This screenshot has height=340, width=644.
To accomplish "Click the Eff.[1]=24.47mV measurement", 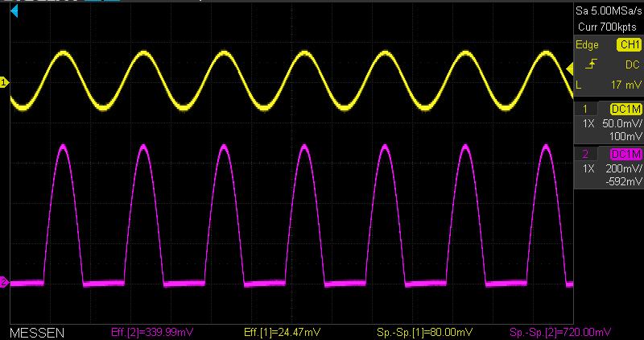I will pos(283,332).
